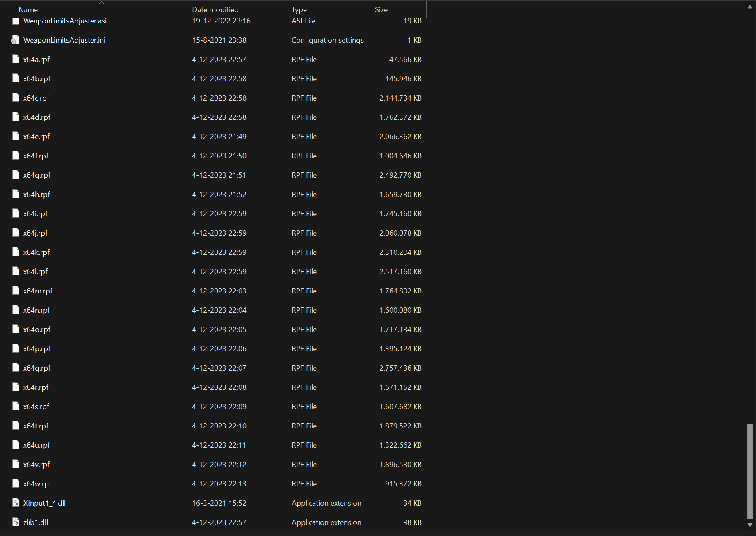Select the x64m.rpf file icon

(x=16, y=291)
